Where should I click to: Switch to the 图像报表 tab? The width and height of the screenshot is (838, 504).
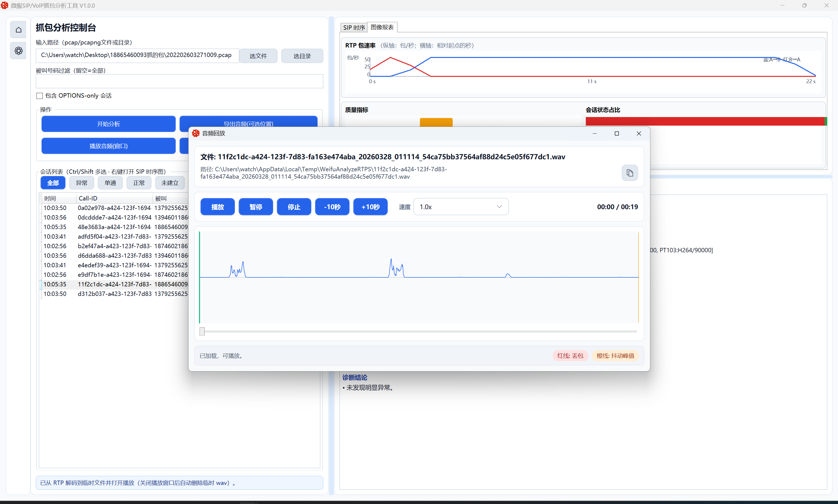click(382, 27)
